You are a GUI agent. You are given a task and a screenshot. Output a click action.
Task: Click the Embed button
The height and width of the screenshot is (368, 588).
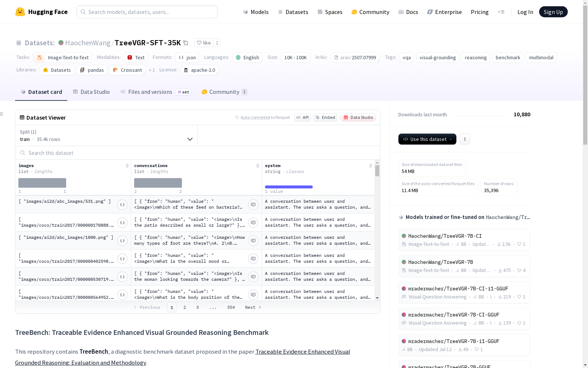[325, 117]
